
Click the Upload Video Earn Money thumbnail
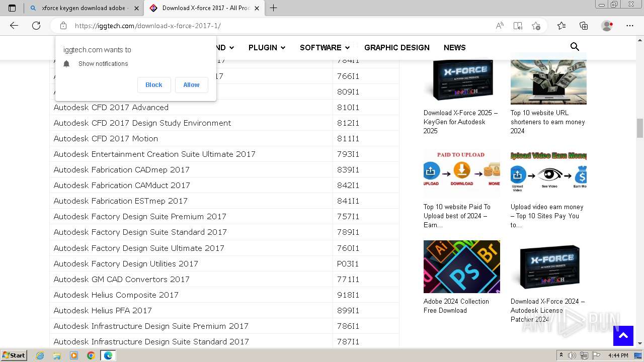click(x=548, y=172)
